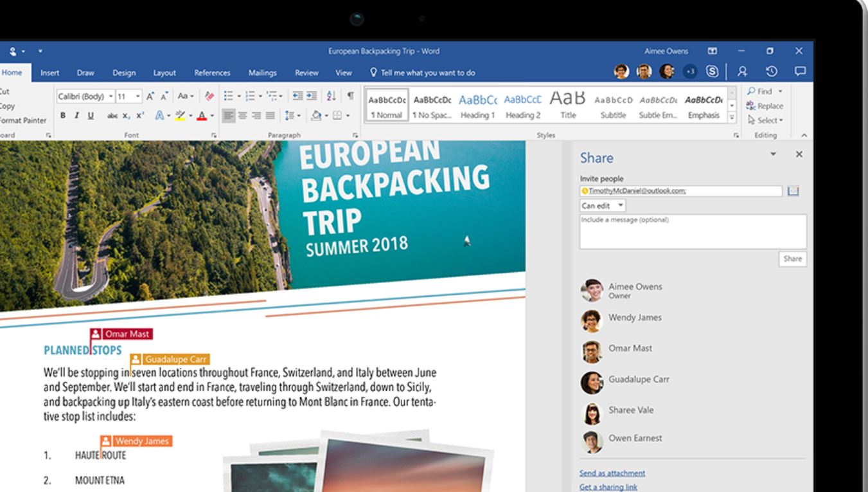Image resolution: width=868 pixels, height=492 pixels.
Task: Apply subscript formatting
Action: tap(126, 116)
